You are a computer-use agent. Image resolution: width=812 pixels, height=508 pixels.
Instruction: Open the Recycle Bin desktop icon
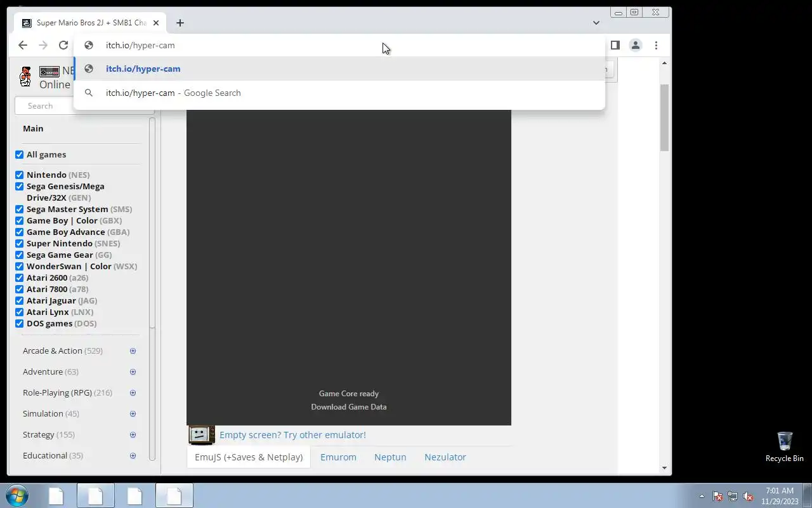(785, 446)
